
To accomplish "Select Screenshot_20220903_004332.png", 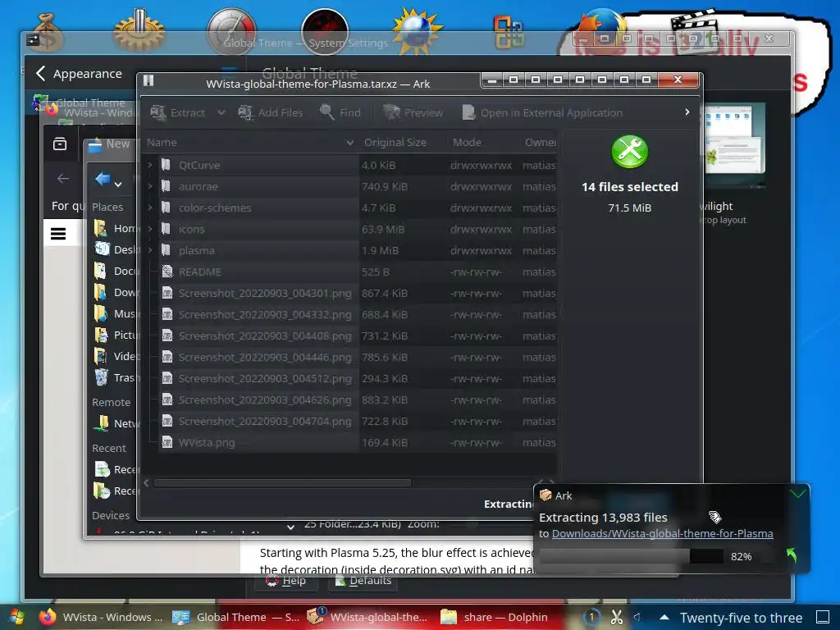I will tap(351, 314).
